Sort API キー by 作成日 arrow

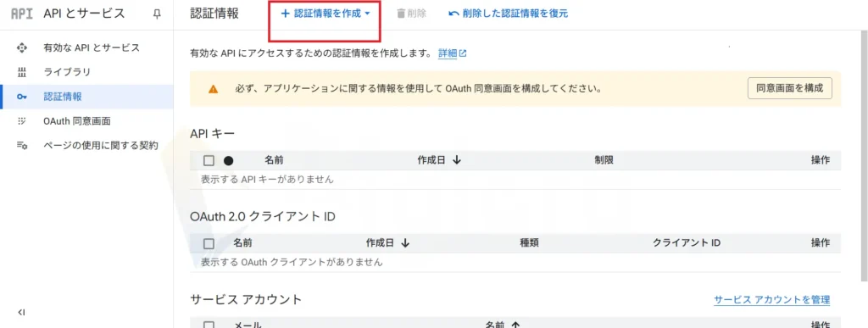click(457, 160)
